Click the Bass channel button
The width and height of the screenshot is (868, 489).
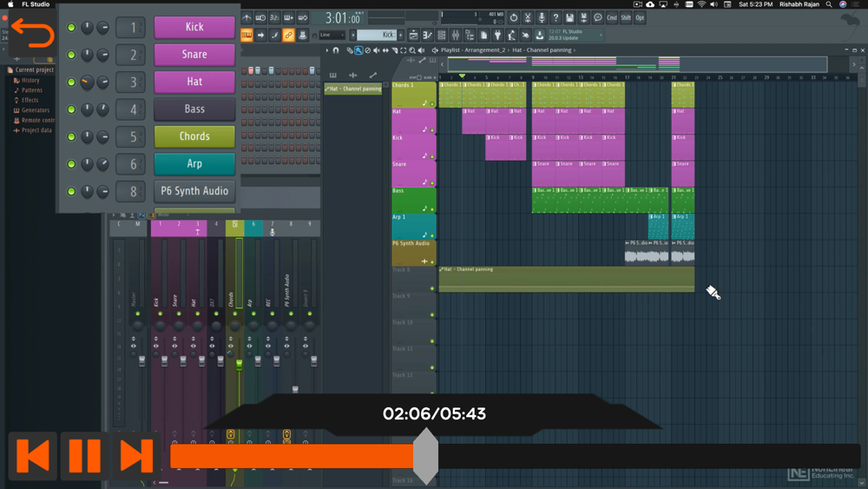tap(194, 109)
